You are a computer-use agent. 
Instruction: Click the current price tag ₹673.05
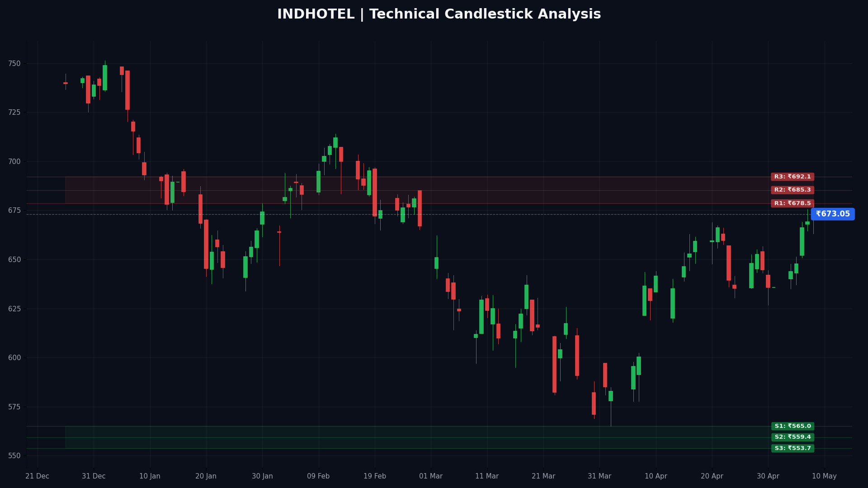(x=833, y=214)
